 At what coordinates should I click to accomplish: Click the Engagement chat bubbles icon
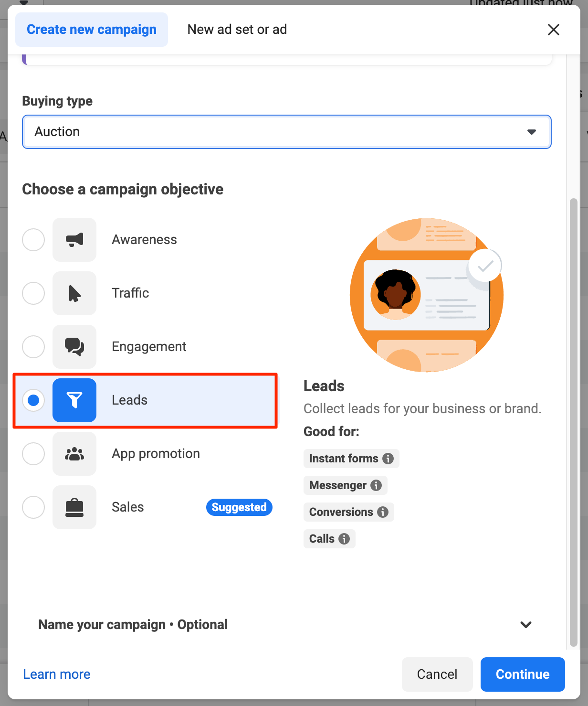(74, 347)
